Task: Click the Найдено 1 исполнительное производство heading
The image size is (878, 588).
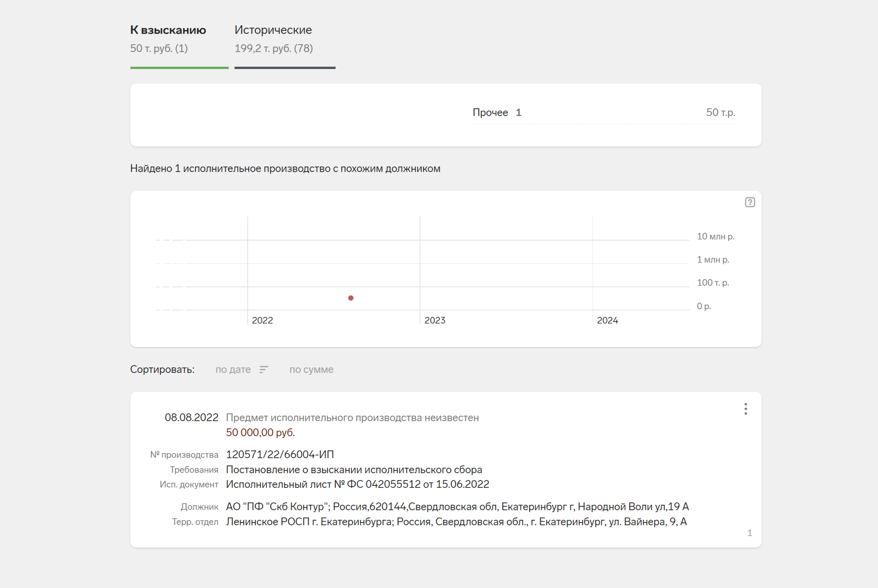Action: (285, 169)
